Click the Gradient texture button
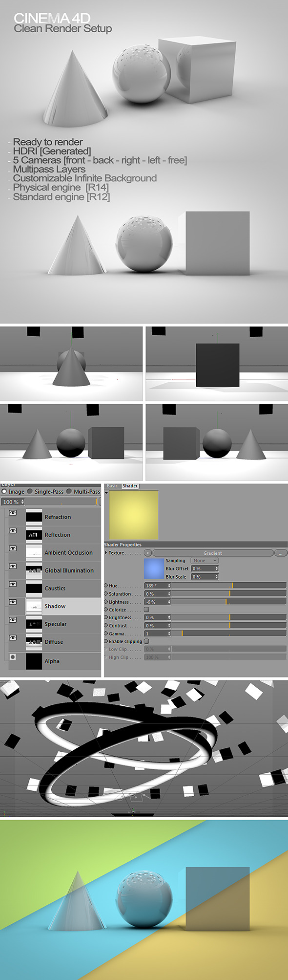Viewport: 288px width, 980px height. (213, 553)
